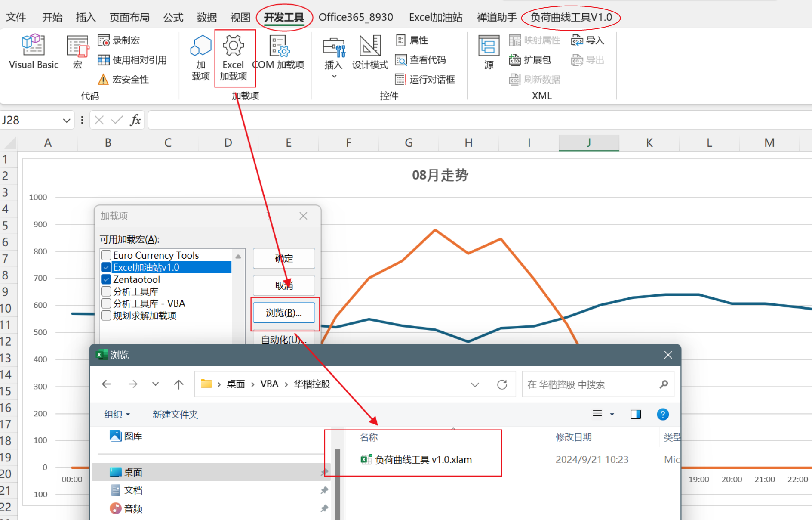The height and width of the screenshot is (520, 812).
Task: Select the 数据 ribbon tab
Action: (207, 17)
